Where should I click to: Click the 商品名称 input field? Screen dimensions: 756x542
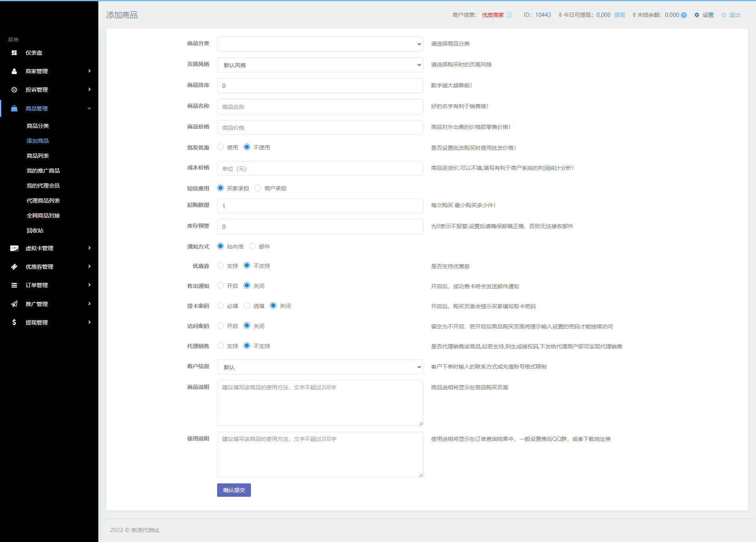pyautogui.click(x=320, y=107)
